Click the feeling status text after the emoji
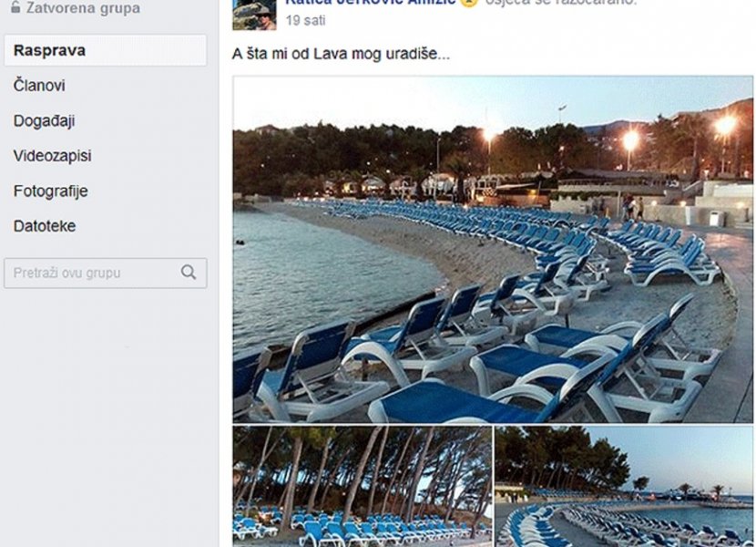 (560, 3)
